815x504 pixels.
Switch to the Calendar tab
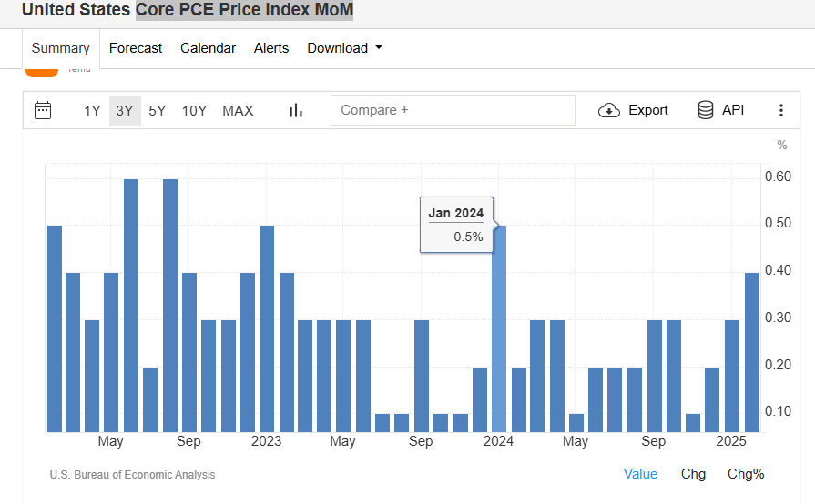pyautogui.click(x=208, y=47)
